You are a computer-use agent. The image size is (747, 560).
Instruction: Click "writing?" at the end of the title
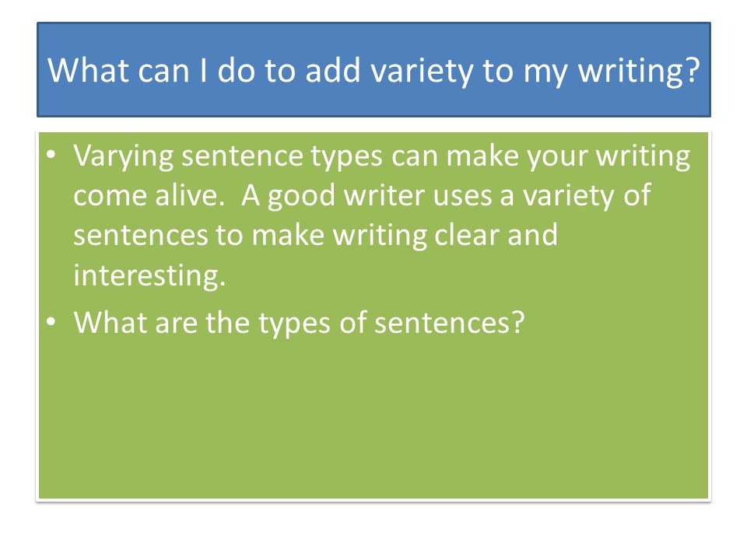point(638,72)
